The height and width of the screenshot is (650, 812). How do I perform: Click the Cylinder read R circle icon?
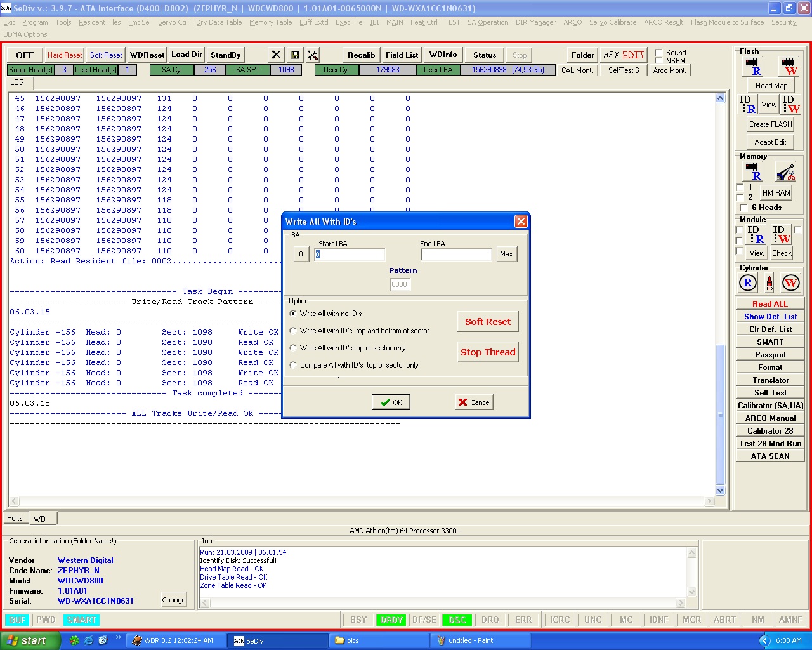(x=748, y=283)
